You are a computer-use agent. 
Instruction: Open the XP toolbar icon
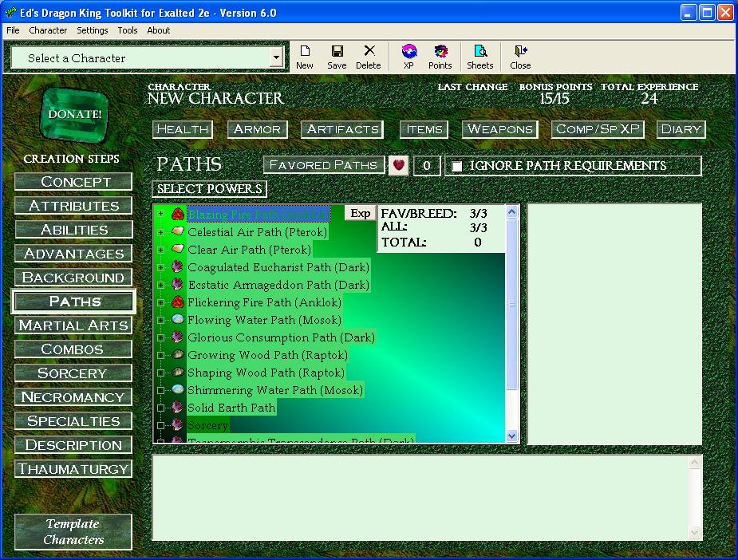click(x=409, y=57)
